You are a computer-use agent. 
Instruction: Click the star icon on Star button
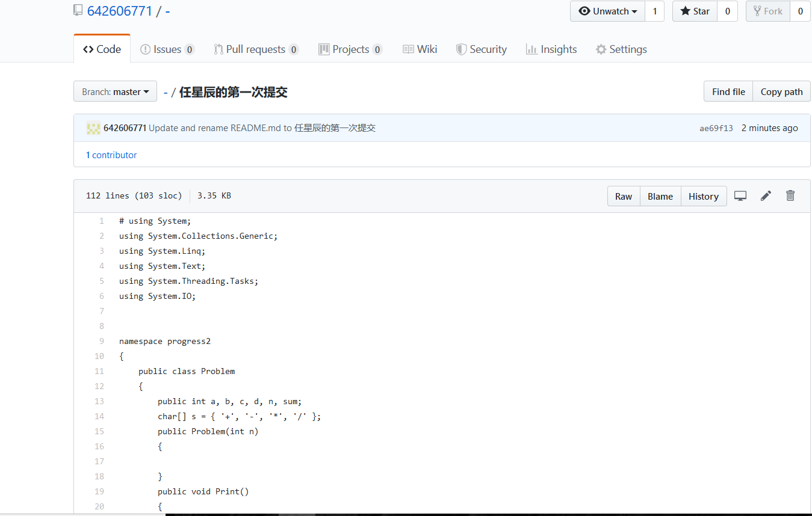click(x=685, y=11)
